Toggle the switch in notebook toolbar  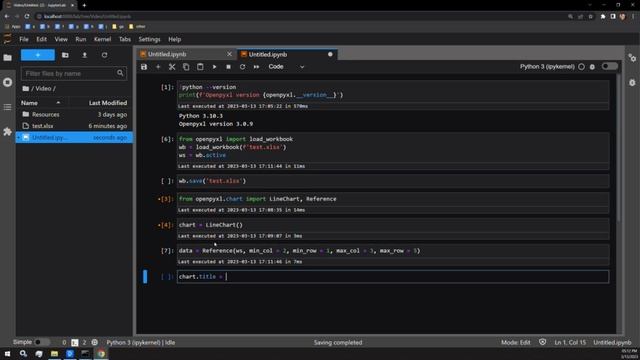tap(609, 67)
